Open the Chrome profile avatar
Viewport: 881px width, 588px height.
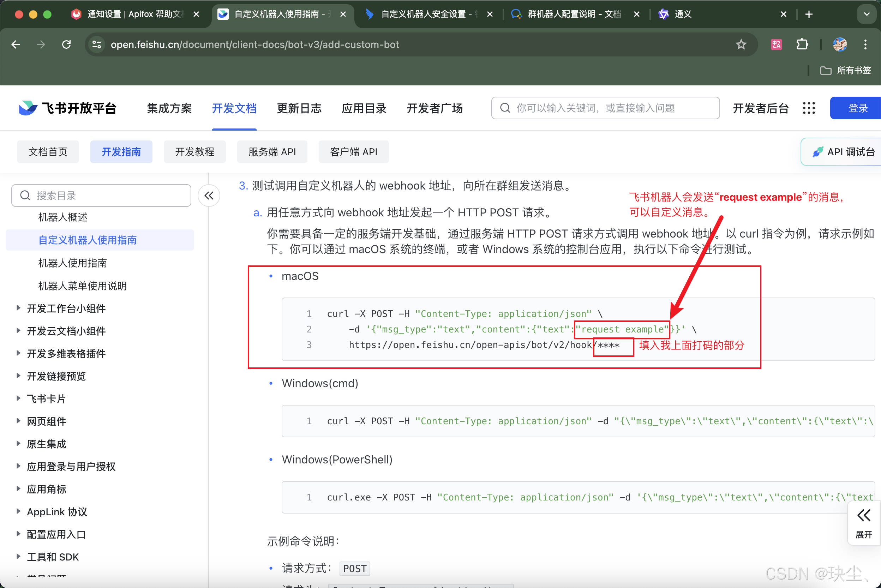[x=840, y=44]
